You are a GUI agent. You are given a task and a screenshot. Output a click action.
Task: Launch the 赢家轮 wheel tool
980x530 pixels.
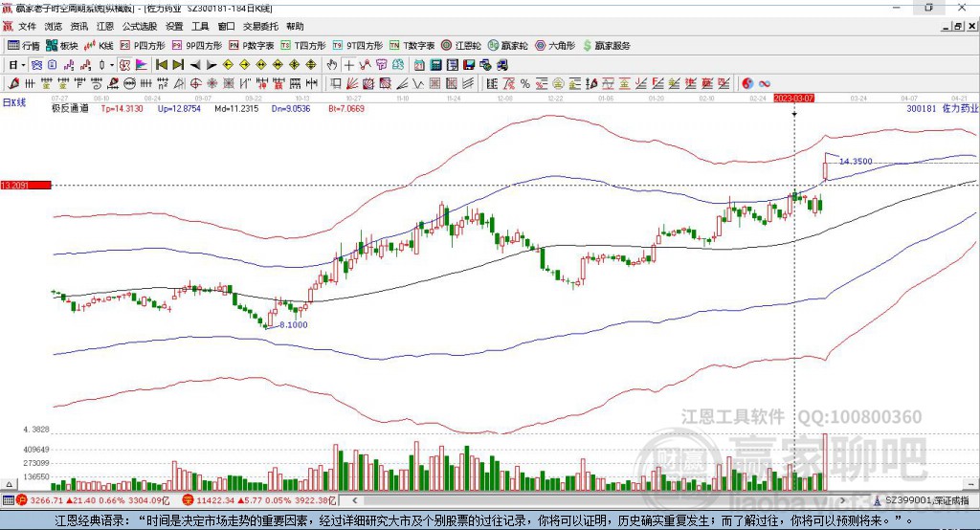pyautogui.click(x=507, y=46)
